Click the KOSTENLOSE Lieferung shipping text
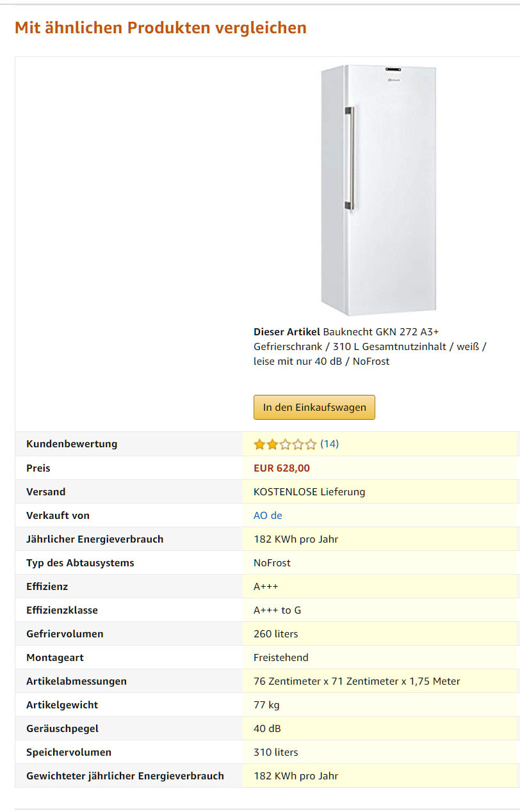 [x=309, y=492]
